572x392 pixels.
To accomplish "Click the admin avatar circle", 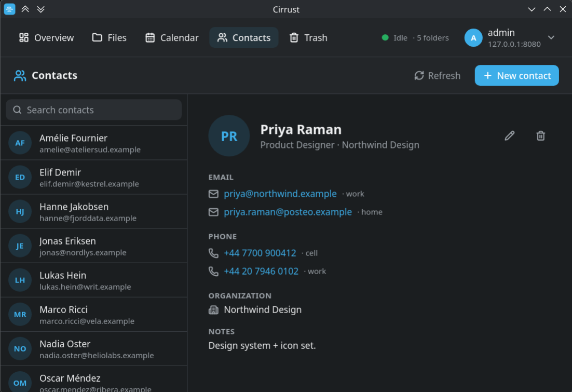I will (x=473, y=37).
